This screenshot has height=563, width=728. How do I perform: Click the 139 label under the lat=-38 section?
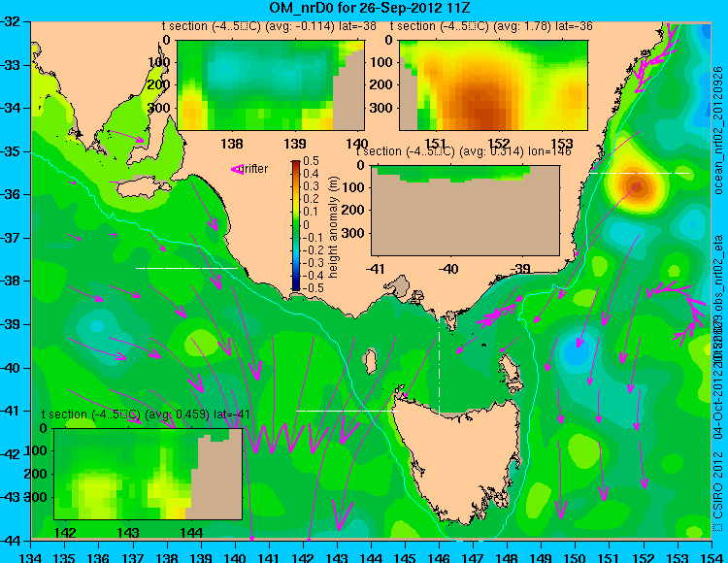295,144
